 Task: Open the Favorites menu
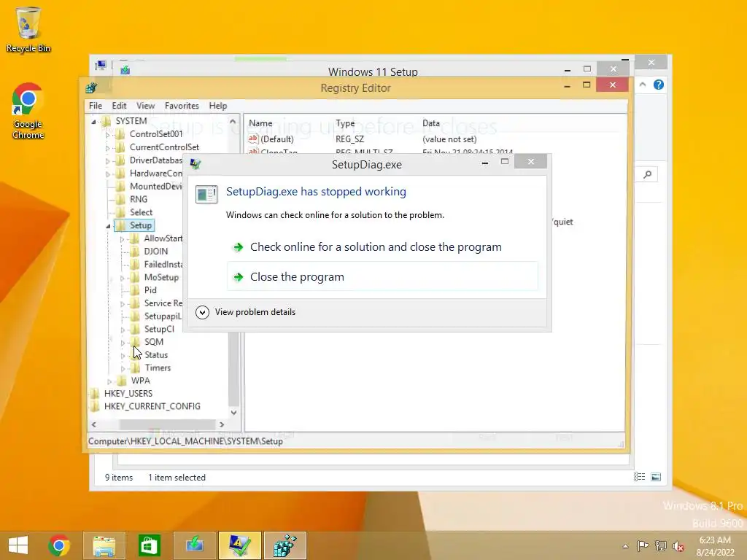(x=182, y=106)
